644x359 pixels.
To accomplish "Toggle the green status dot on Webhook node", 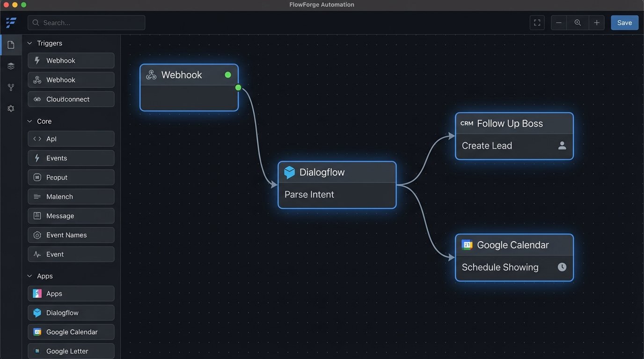I will click(x=228, y=75).
